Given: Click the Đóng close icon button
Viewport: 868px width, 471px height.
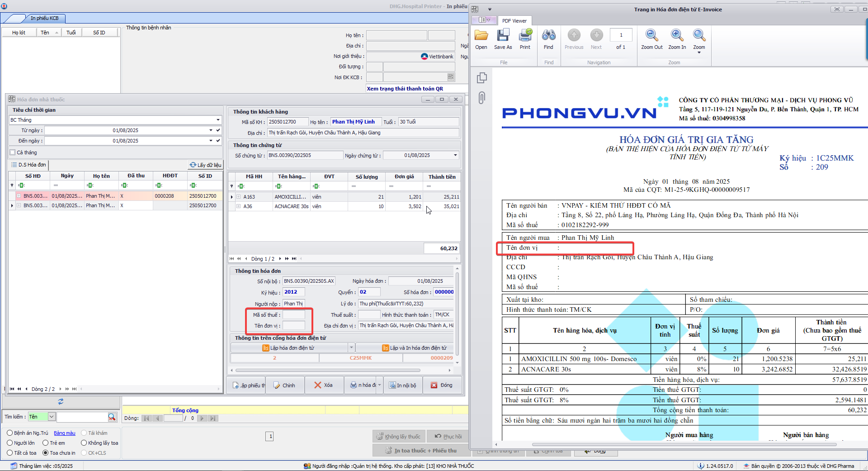Looking at the screenshot, I should point(434,385).
